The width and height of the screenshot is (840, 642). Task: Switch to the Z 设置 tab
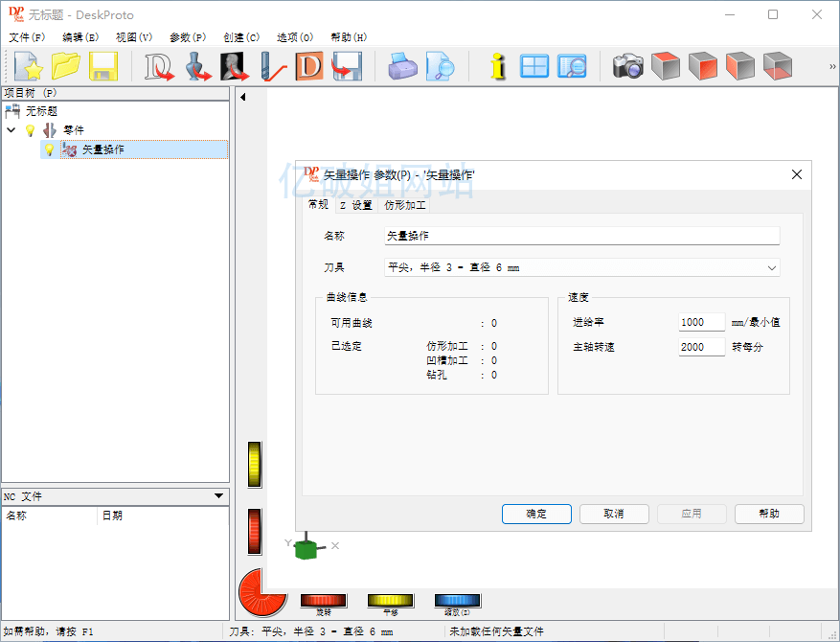355,205
